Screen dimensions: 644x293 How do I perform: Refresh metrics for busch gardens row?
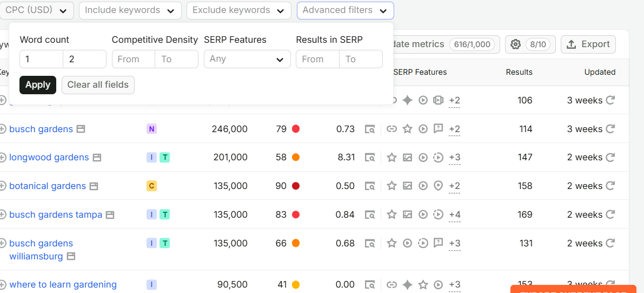pyautogui.click(x=610, y=129)
